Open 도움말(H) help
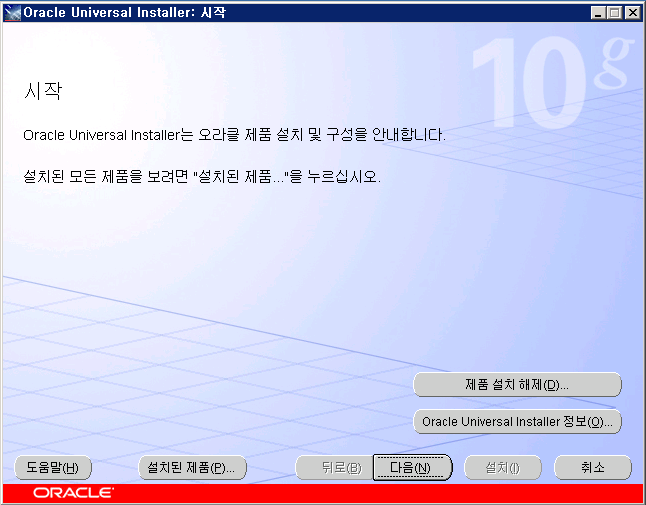The image size is (646, 505). tap(53, 468)
